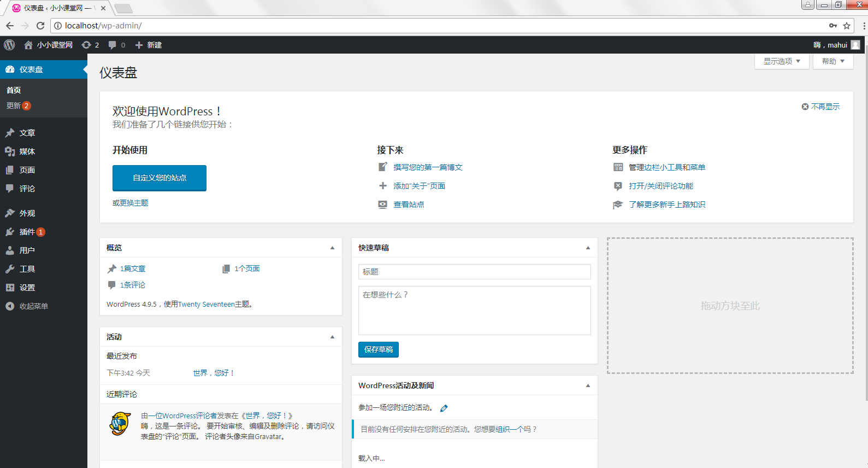Open comments bubble icon in admin bar

112,45
